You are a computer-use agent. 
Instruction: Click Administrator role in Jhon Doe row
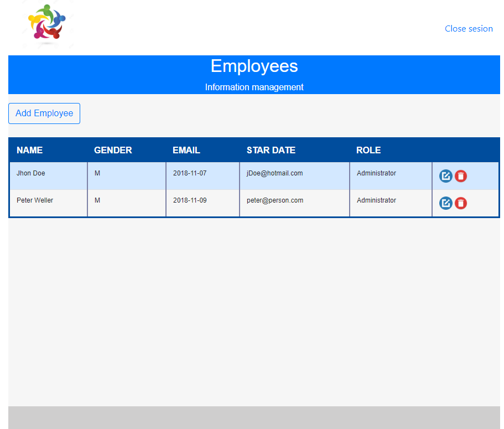point(376,173)
